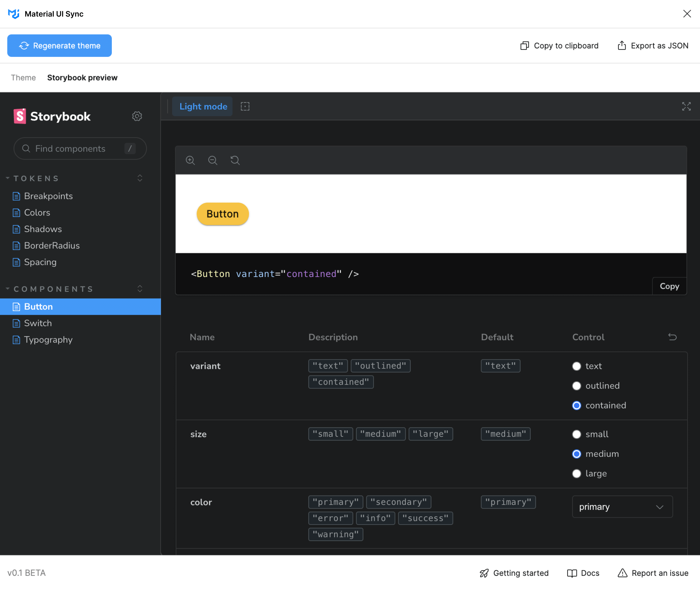Switch to the Theme tab

click(x=23, y=78)
